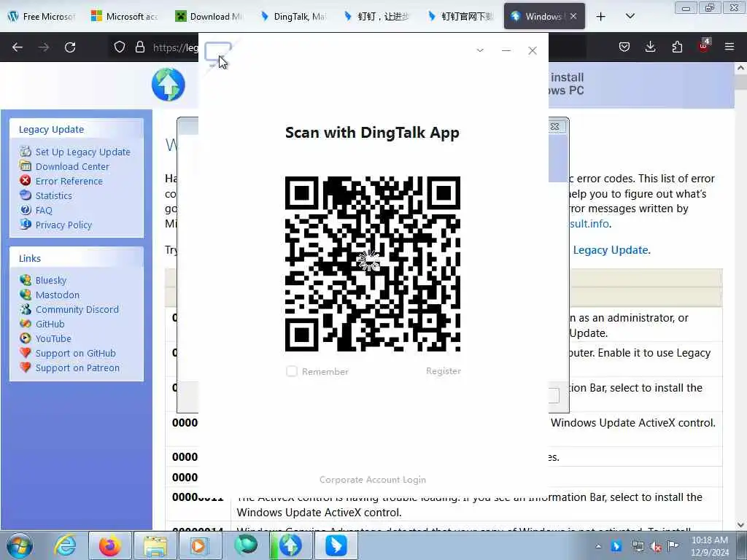Switch to Free Microsoft tab
Viewport: 747px width, 560px height.
coord(43,16)
